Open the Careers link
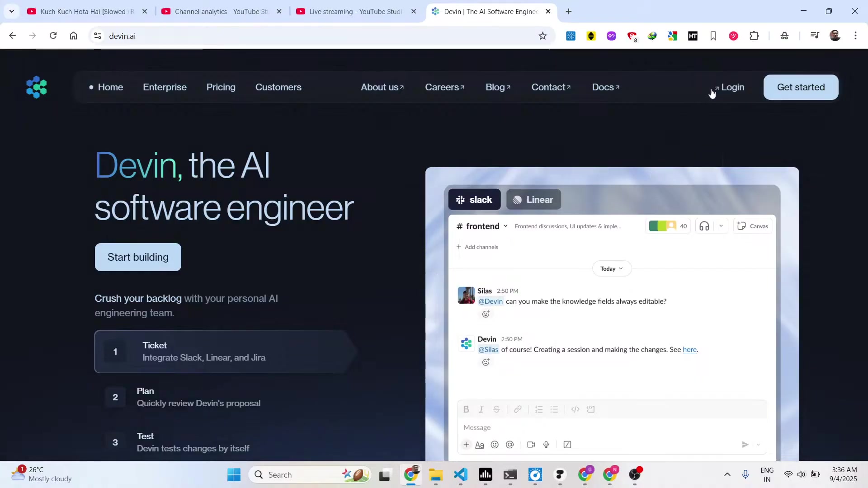Screen dimensions: 868x488 point(444,87)
